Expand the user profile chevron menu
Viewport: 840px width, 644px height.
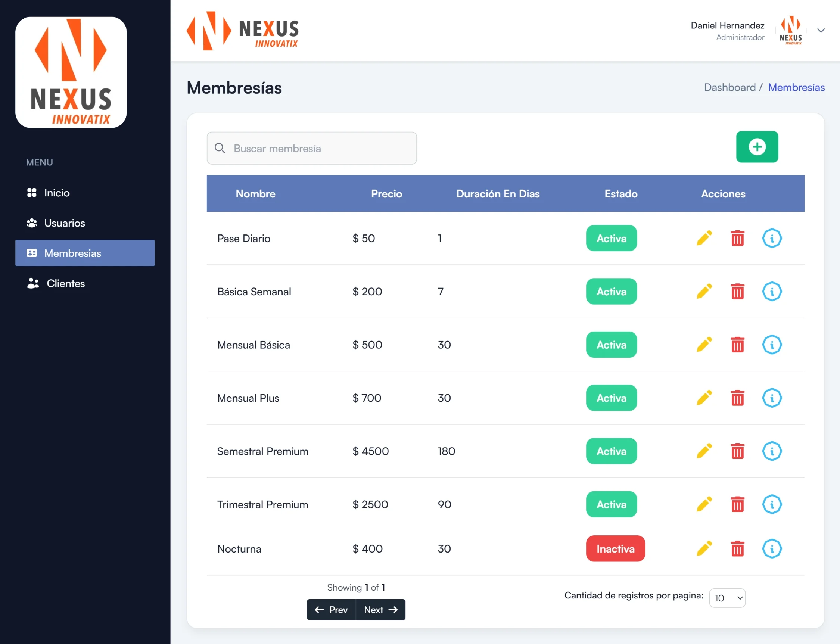pyautogui.click(x=821, y=30)
